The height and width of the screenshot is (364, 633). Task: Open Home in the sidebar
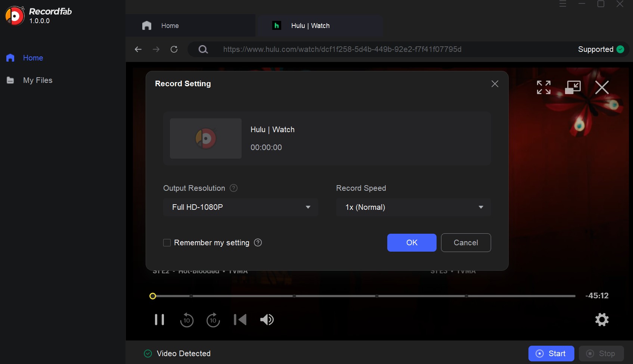pos(25,58)
